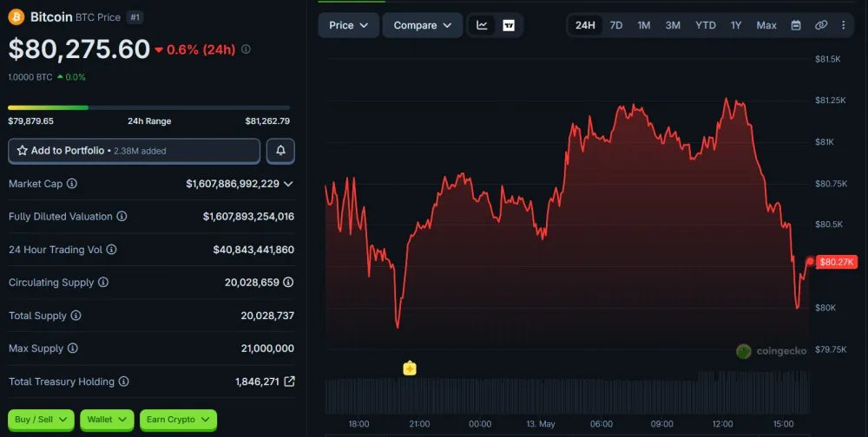Click the $80,275.60 price text
The height and width of the screenshot is (437, 868).
79,49
